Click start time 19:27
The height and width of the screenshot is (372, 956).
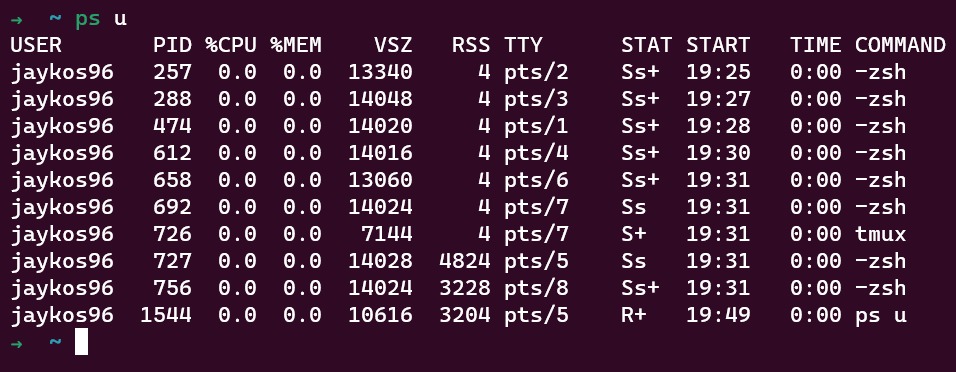point(718,99)
